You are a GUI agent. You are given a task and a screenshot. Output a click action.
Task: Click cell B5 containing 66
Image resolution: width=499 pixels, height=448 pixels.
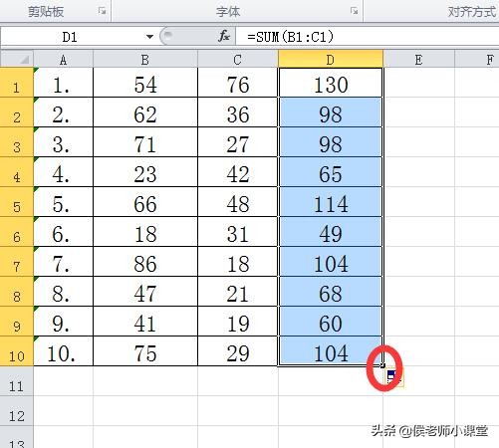[145, 202]
